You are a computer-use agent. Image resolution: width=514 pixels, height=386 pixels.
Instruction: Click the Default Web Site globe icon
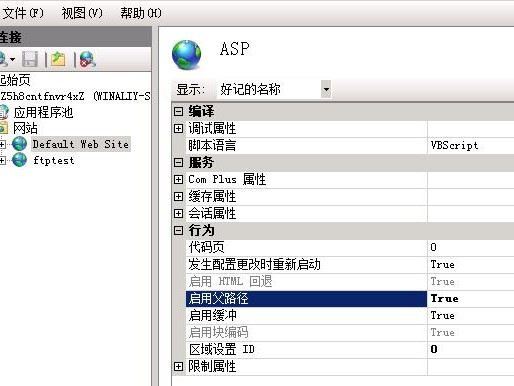click(x=19, y=144)
